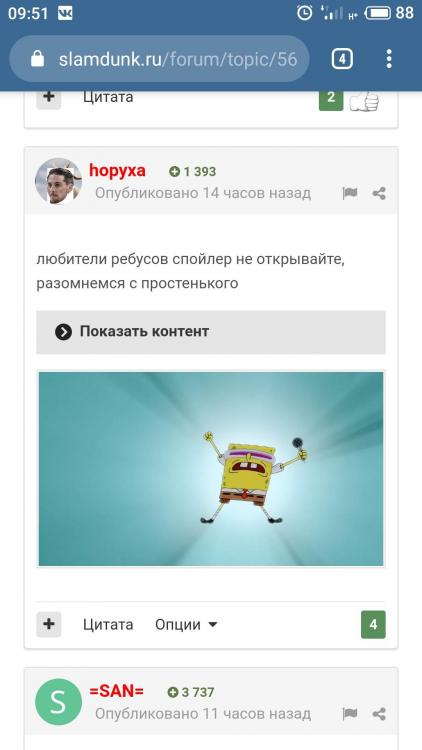Toggle multi-quote plus on the top post
Viewport: 422px width, 750px height.
49,99
